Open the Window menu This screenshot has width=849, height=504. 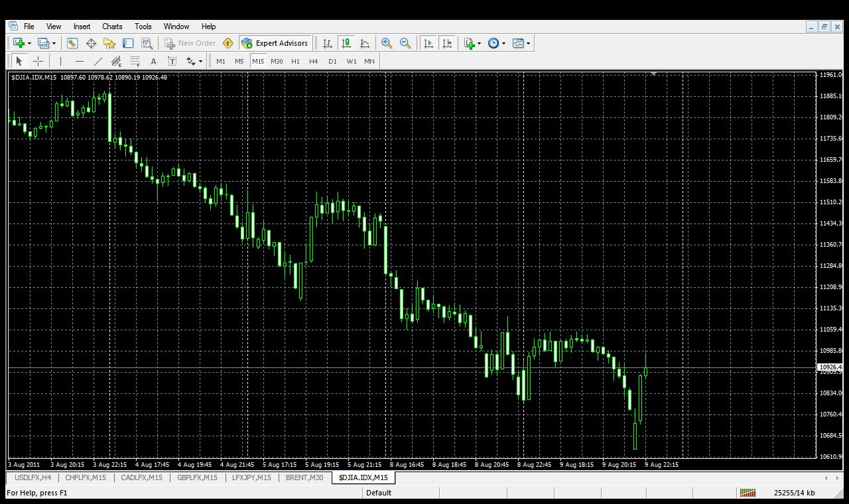(176, 27)
